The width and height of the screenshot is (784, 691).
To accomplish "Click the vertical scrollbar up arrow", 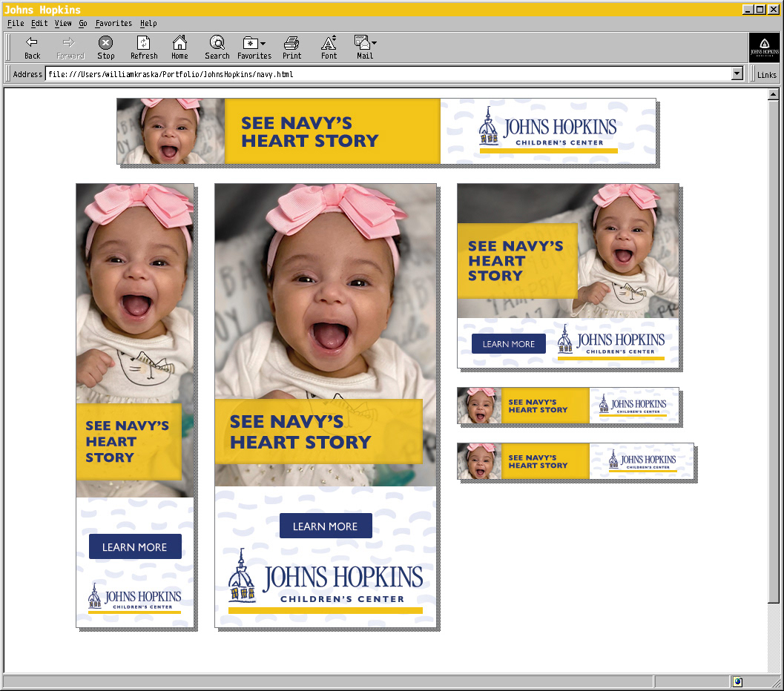I will 773,94.
